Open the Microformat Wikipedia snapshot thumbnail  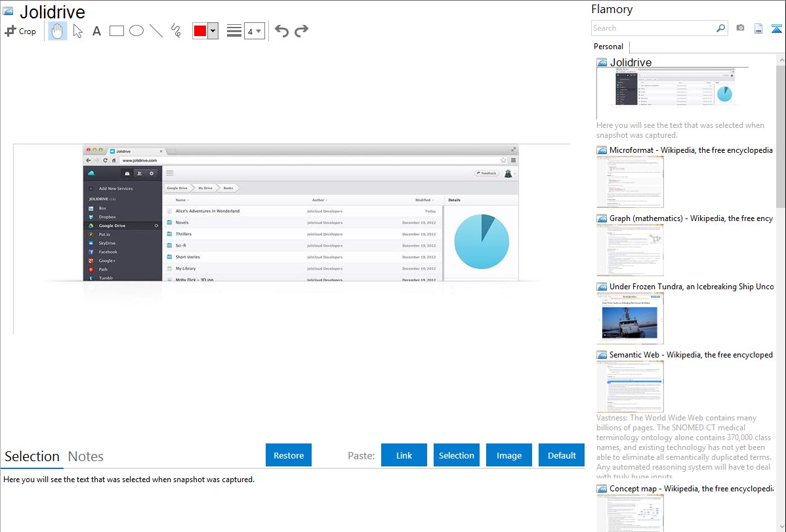pyautogui.click(x=630, y=182)
